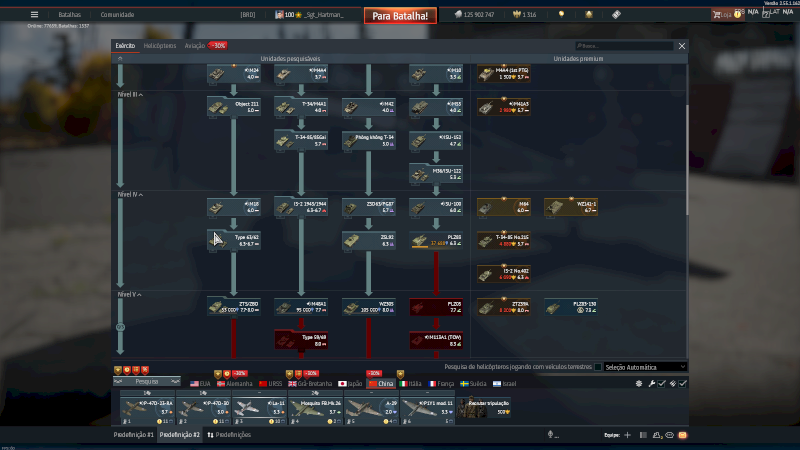The width and height of the screenshot is (800, 450).
Task: Toggle the checkbox next to wrench icon
Action: 662,384
